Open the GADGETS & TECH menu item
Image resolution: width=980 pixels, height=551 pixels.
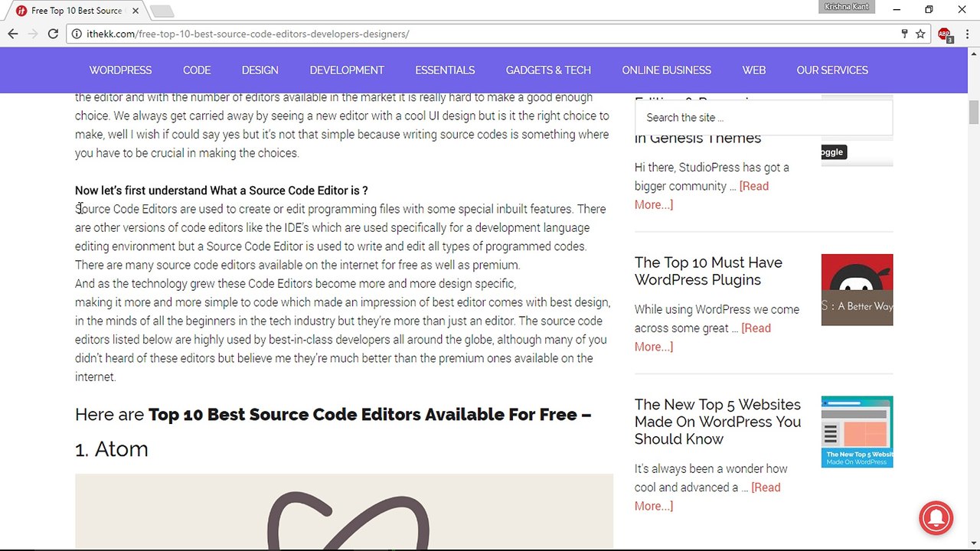click(548, 70)
